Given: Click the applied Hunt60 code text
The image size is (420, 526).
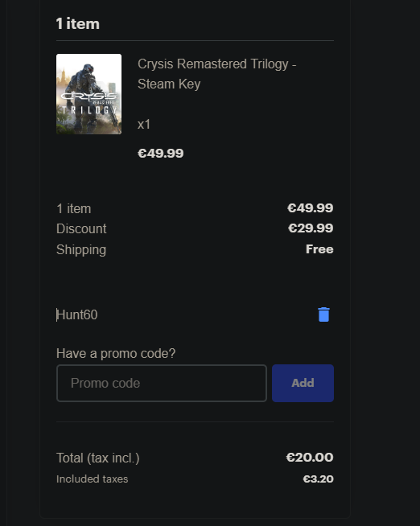Looking at the screenshot, I should [77, 315].
